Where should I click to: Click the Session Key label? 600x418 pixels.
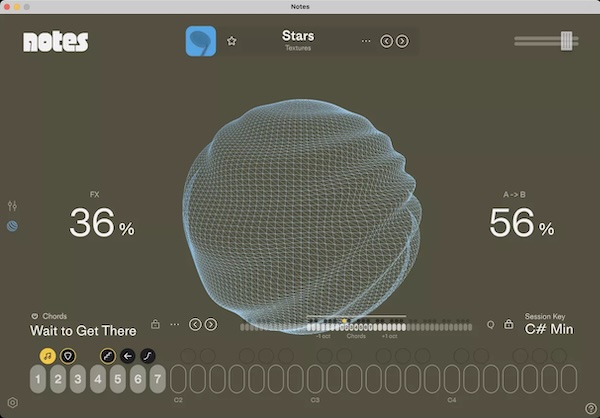(x=545, y=317)
